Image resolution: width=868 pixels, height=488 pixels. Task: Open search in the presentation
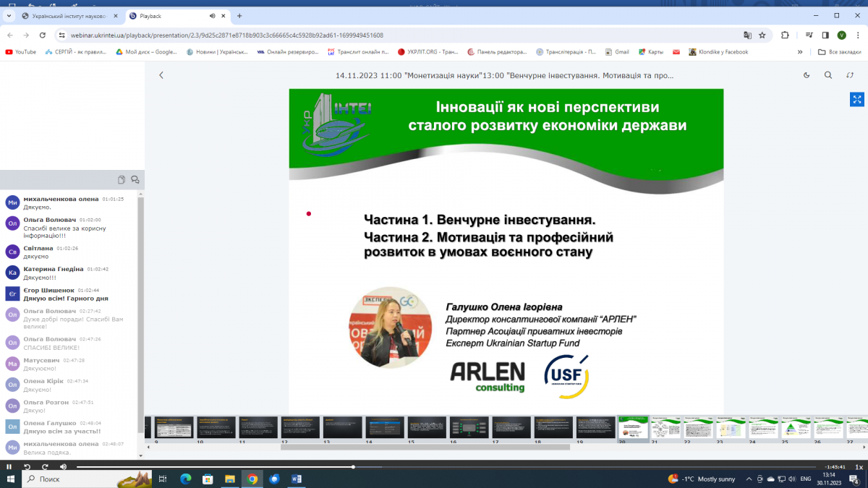pyautogui.click(x=828, y=75)
